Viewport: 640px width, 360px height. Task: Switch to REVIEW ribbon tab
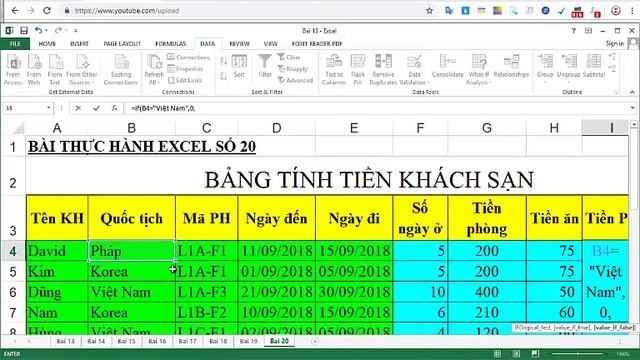pyautogui.click(x=239, y=44)
